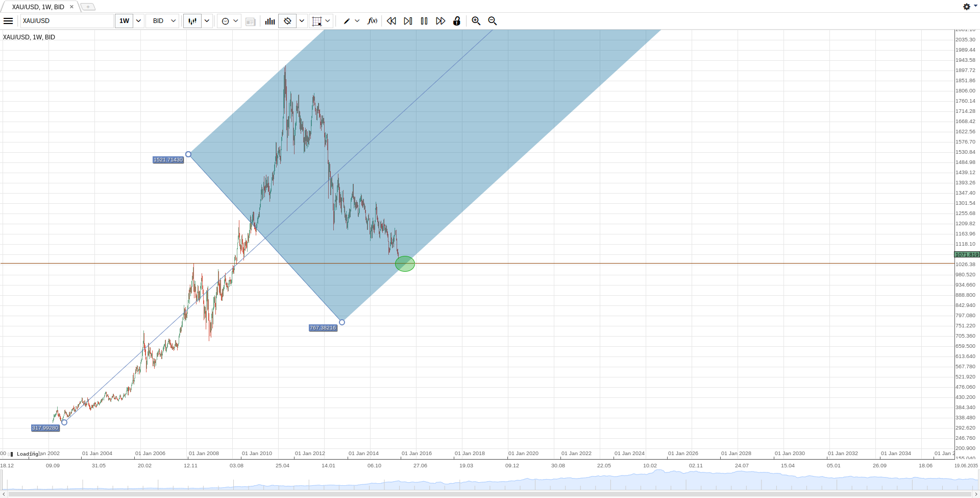The image size is (980, 498).
Task: Click the green ellipse annotation on the chart
Action: click(405, 264)
